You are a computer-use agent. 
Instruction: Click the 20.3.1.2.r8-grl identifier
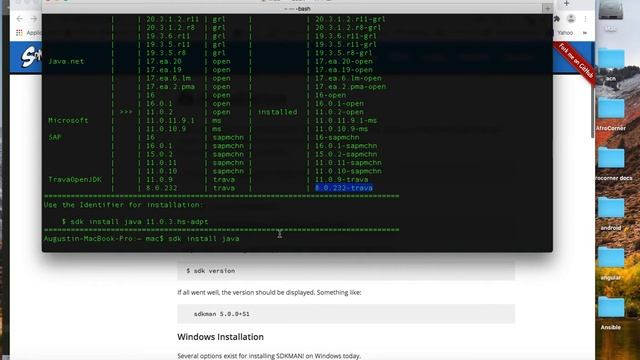348,27
